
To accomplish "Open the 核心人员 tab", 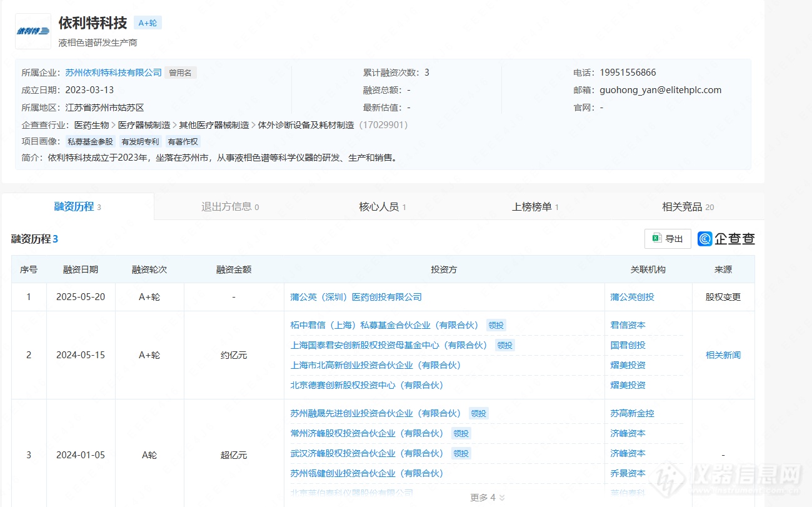I will tap(382, 207).
